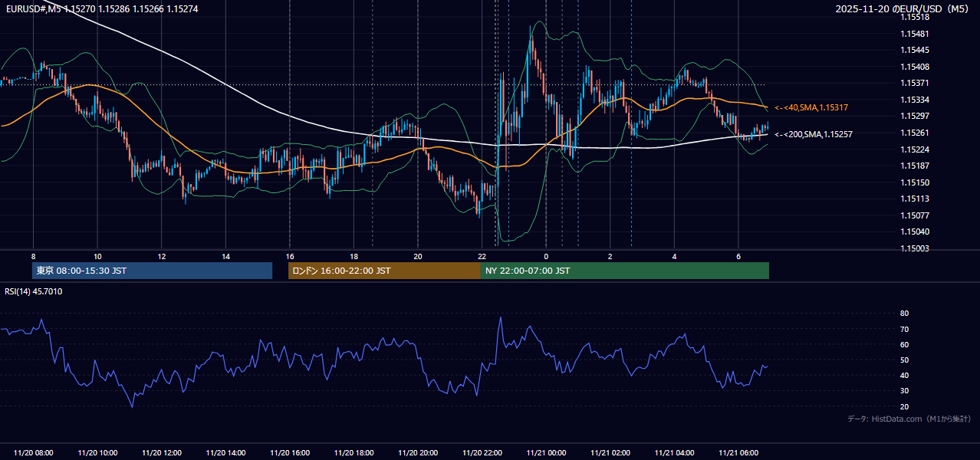Click hour label 14 under the price chart
Image resolution: width=980 pixels, height=460 pixels.
tap(225, 256)
